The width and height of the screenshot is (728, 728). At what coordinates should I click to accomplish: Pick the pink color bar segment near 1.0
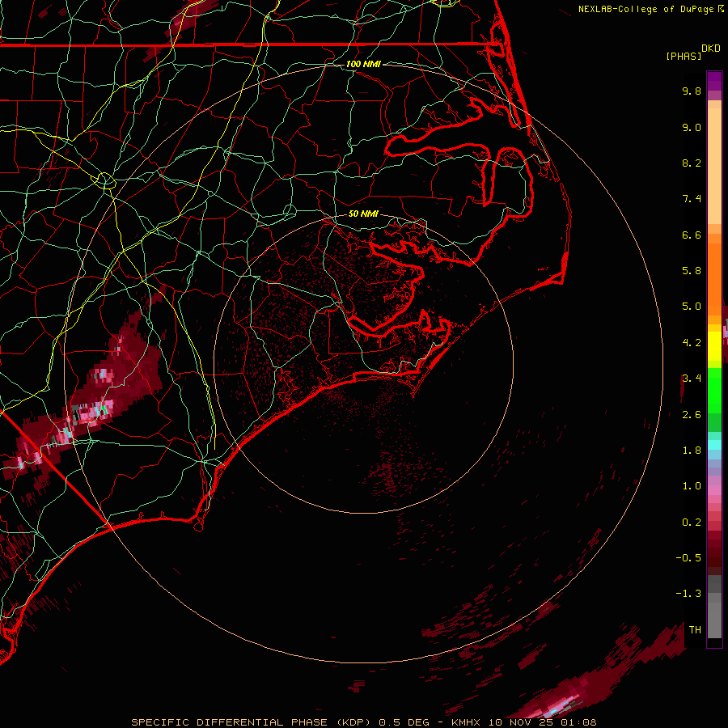[x=714, y=489]
